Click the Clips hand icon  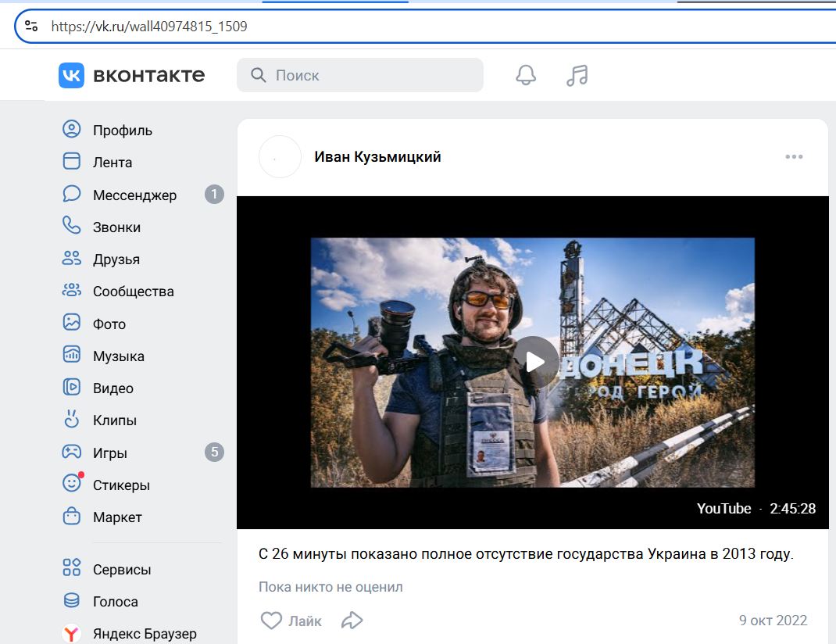pyautogui.click(x=71, y=419)
